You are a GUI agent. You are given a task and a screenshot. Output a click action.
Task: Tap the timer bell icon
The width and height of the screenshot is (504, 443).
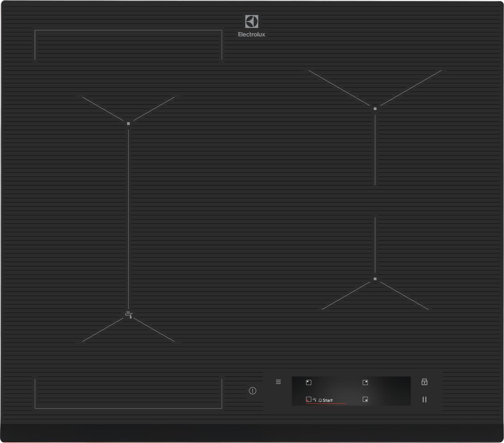pyautogui.click(x=320, y=401)
